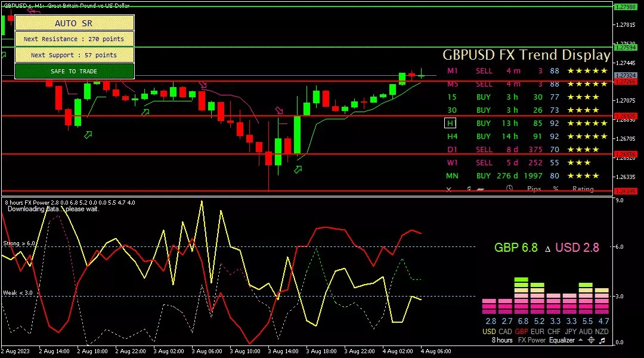Click the GBP 6.8 strength readout
Viewport: 644px width, 358px height.
[x=516, y=248]
